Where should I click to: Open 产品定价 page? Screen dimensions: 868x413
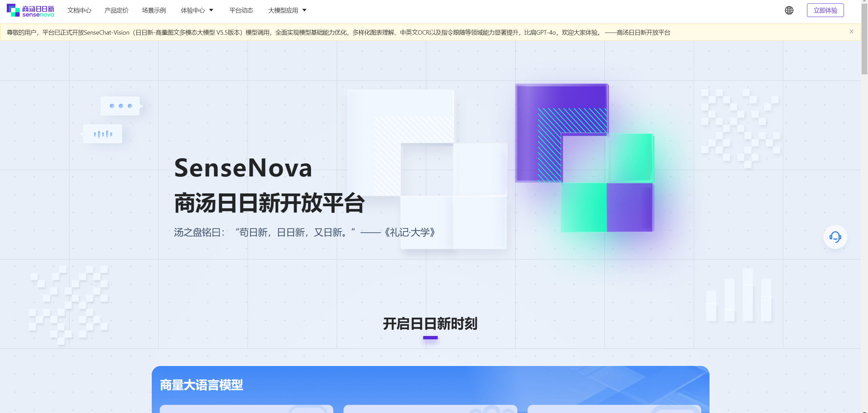pyautogui.click(x=116, y=10)
